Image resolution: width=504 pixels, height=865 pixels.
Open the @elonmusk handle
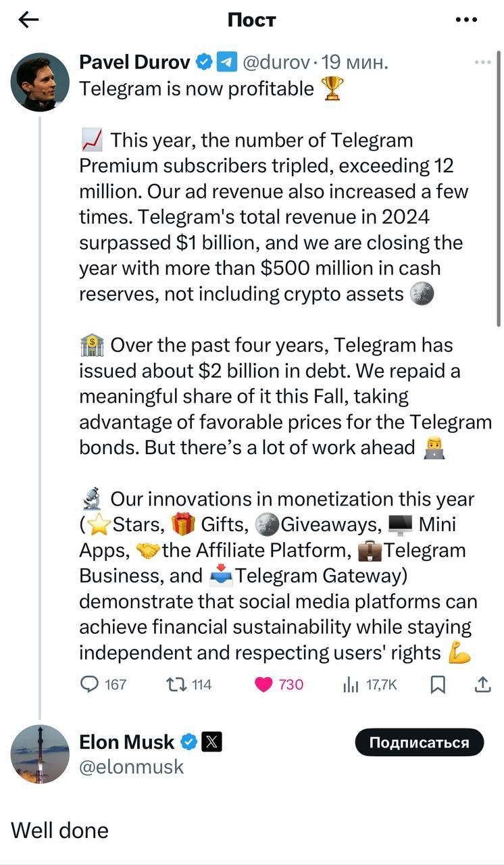tap(131, 766)
